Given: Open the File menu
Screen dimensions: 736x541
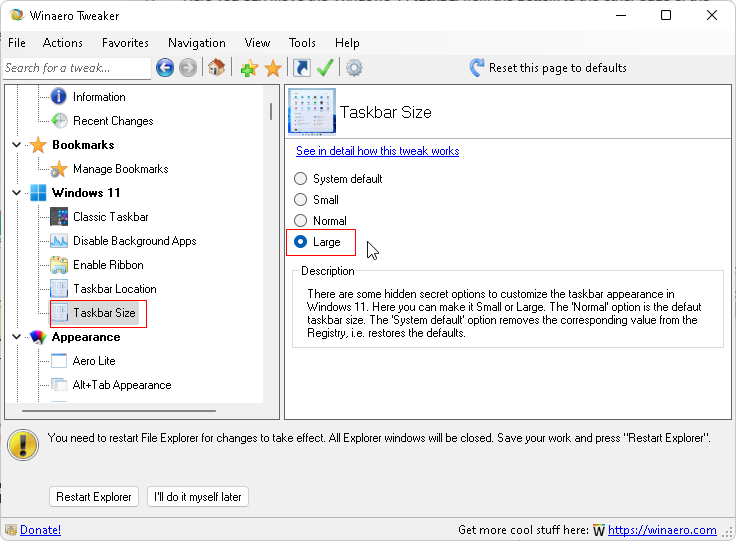Looking at the screenshot, I should point(17,43).
